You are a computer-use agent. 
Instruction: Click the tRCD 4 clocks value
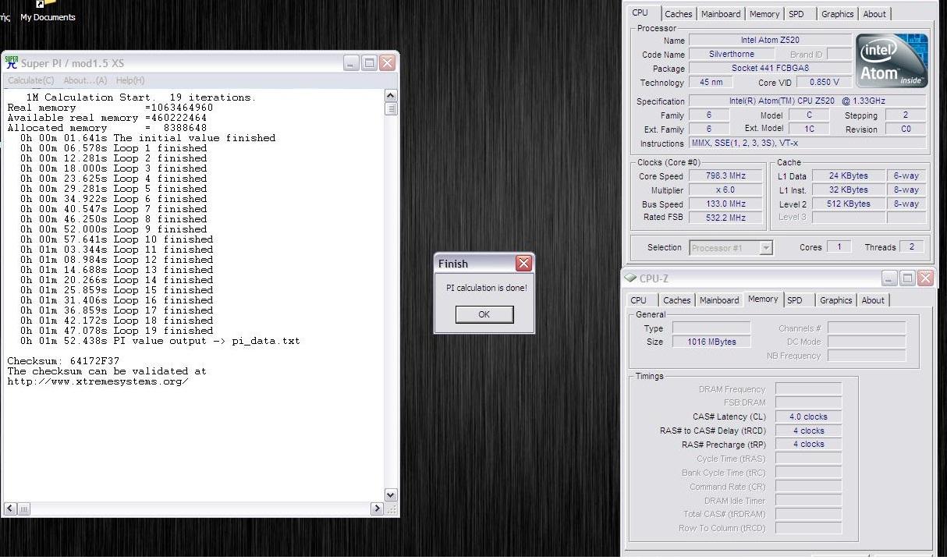808,431
